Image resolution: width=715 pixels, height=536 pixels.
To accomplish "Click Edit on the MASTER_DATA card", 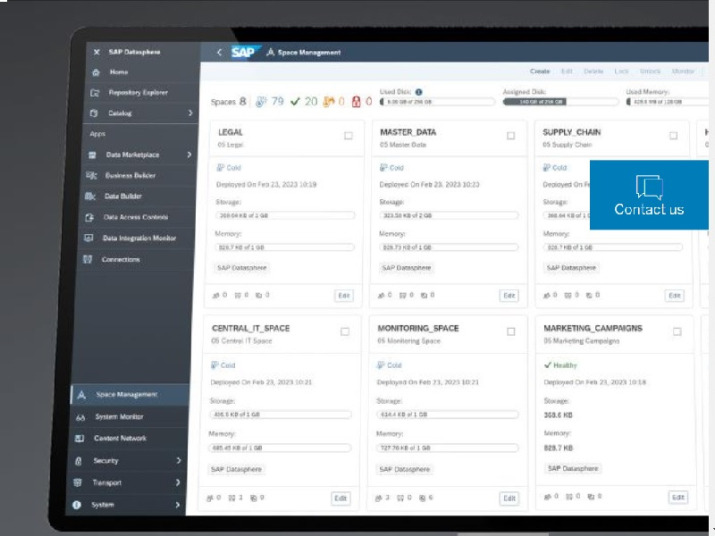I will 509,296.
